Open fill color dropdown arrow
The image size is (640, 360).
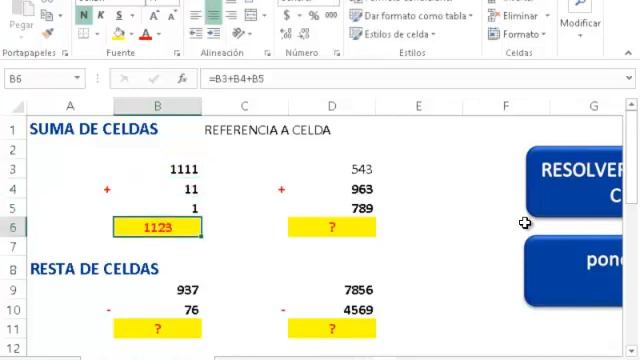coord(131,34)
